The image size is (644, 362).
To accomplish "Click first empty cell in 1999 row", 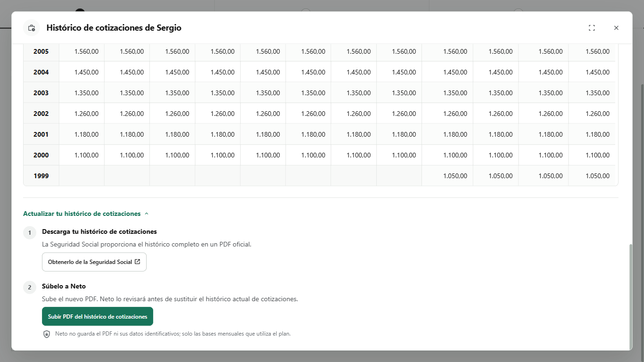I will pos(82,176).
